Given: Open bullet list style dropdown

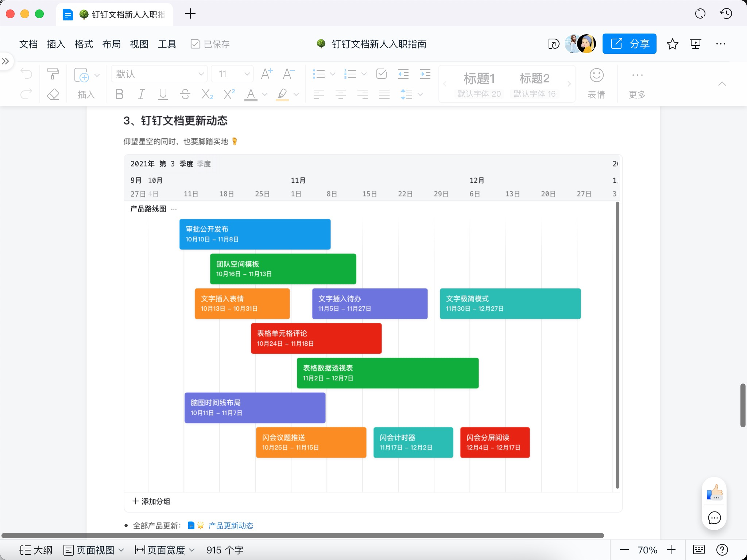Looking at the screenshot, I should coord(332,74).
